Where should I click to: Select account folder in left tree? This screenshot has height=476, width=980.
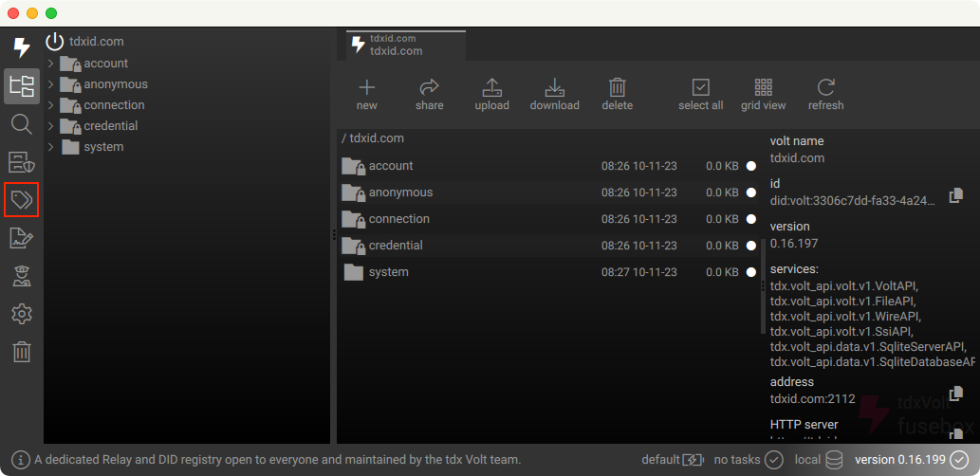105,64
